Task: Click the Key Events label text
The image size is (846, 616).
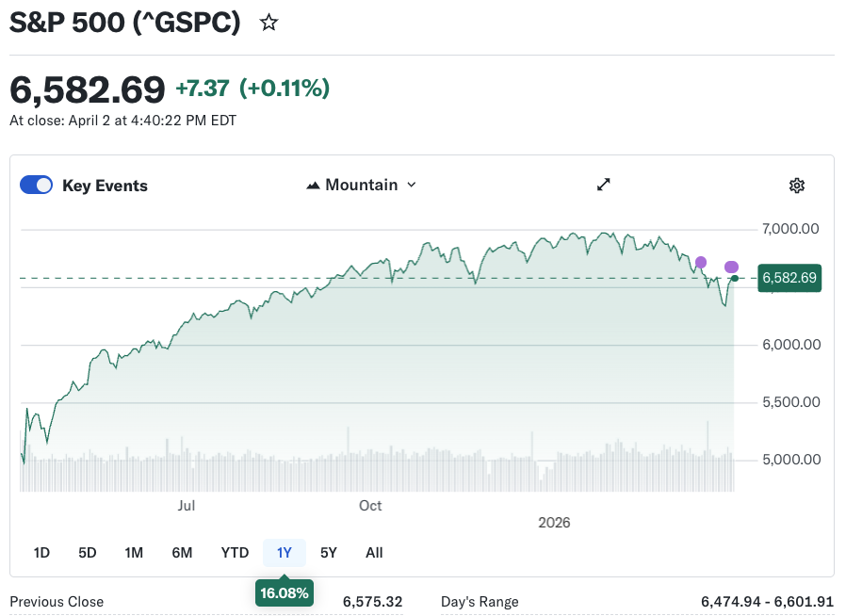Action: (x=105, y=186)
